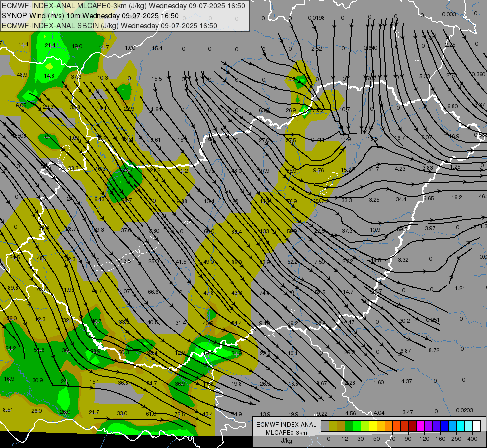Click the legend scale label 160

(440, 439)
